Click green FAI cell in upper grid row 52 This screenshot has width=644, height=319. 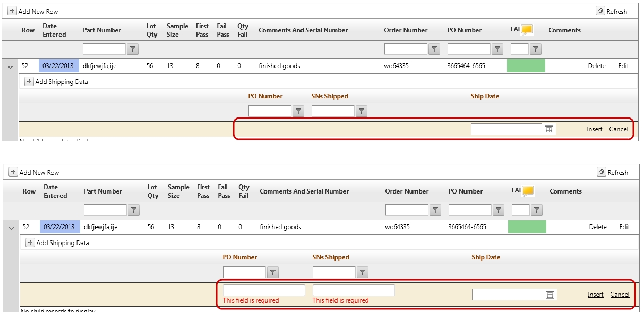[526, 66]
